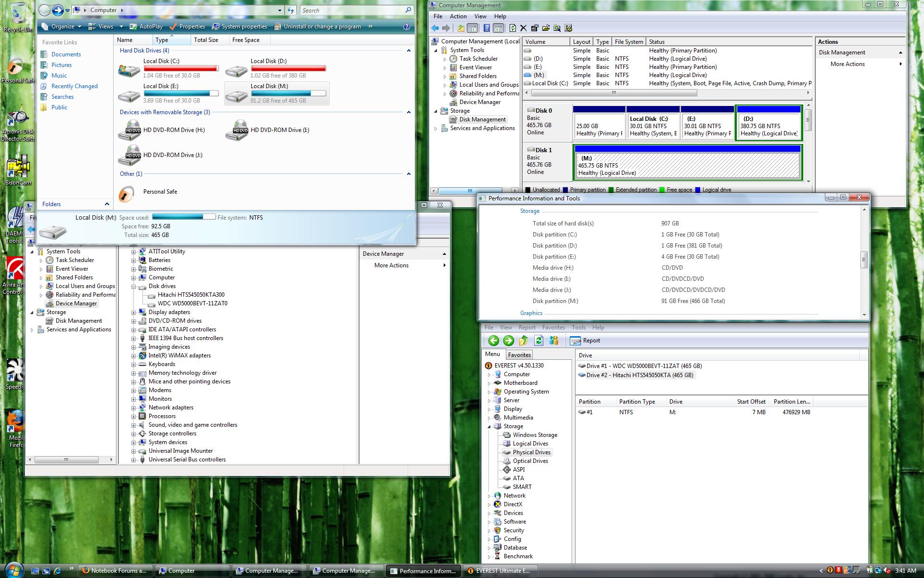Image resolution: width=924 pixels, height=578 pixels.
Task: Click EVEREST Refresh icon
Action: 539,341
